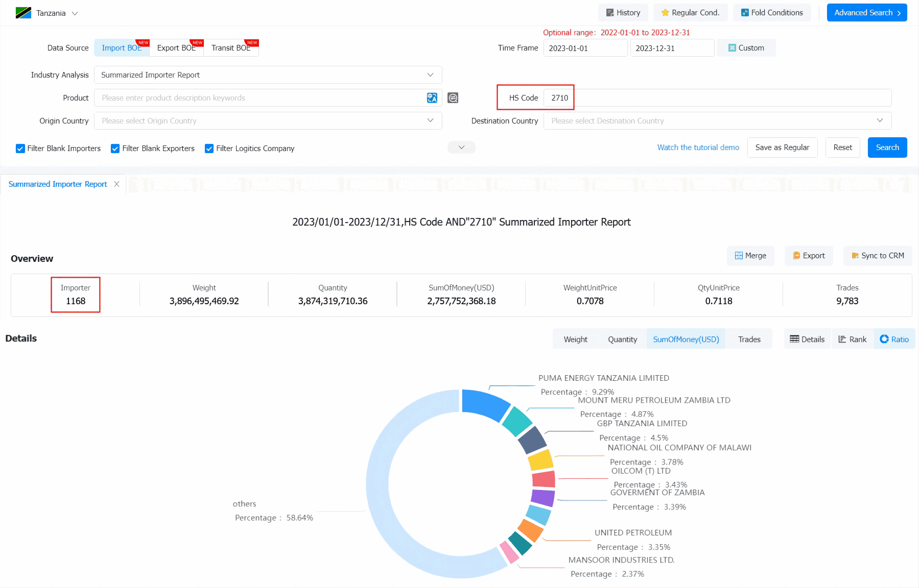
Task: Click the end date 2023-12-31 field
Action: click(x=672, y=48)
